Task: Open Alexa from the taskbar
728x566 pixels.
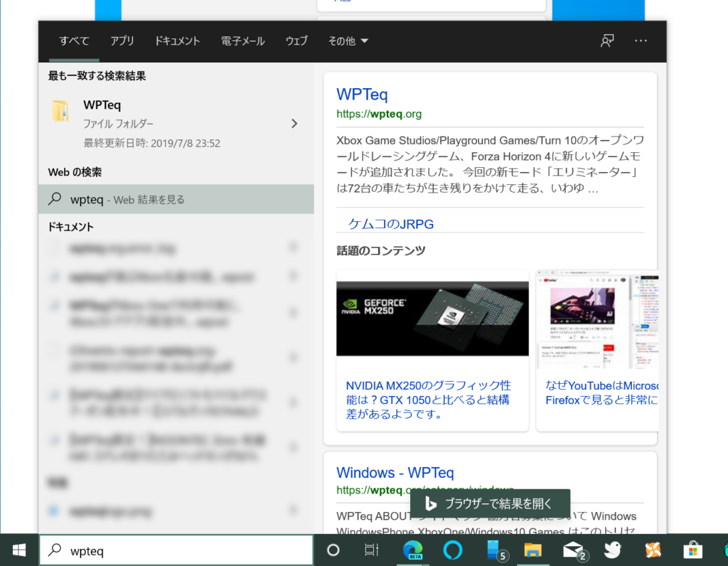Action: (452, 550)
